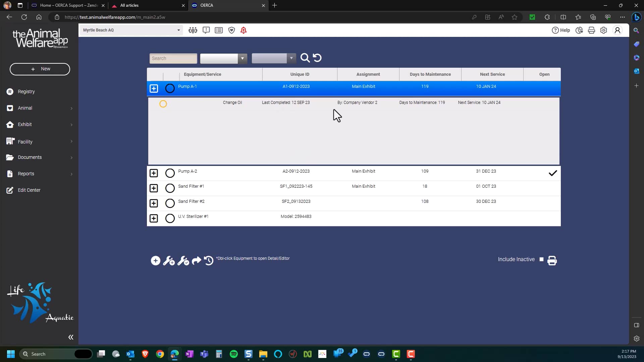Click the add equipment plus circle icon
Image resolution: width=644 pixels, height=362 pixels.
tap(155, 261)
